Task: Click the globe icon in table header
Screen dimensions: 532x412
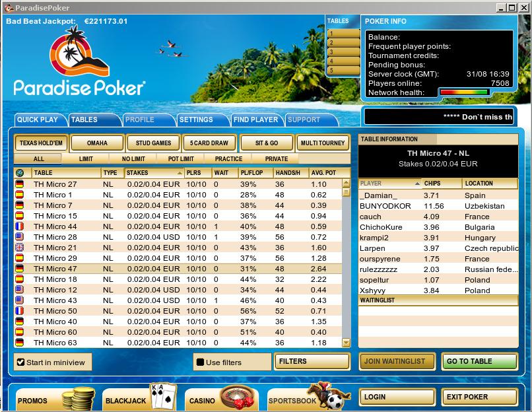Action: coord(20,173)
